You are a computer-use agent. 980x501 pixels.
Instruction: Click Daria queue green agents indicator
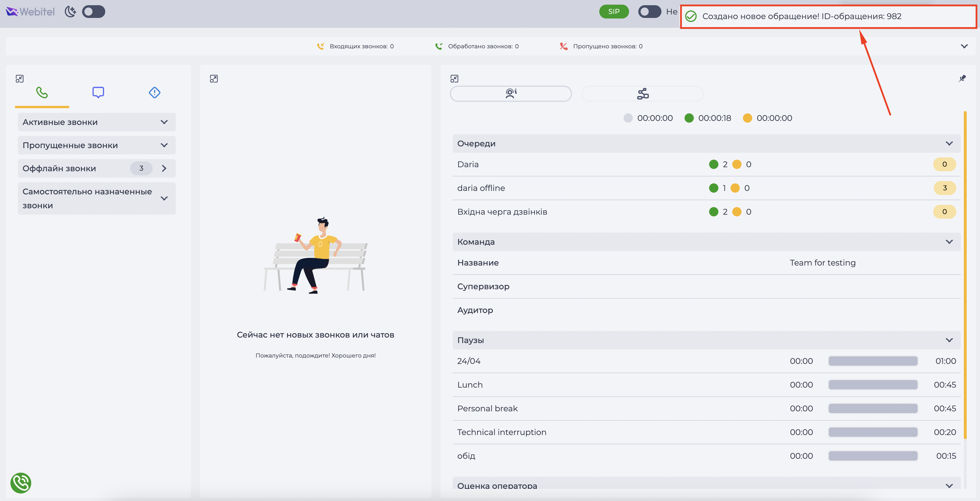[713, 165]
